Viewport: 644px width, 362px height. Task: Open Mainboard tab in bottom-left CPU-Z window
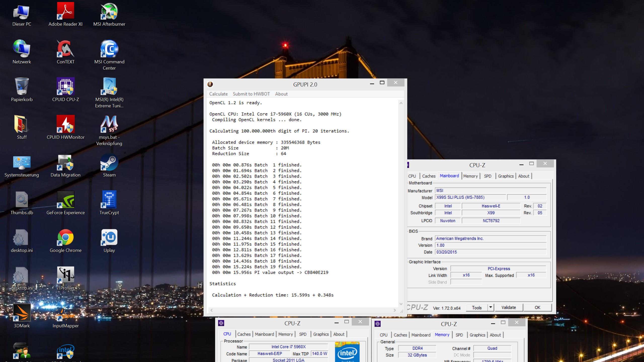tap(264, 334)
